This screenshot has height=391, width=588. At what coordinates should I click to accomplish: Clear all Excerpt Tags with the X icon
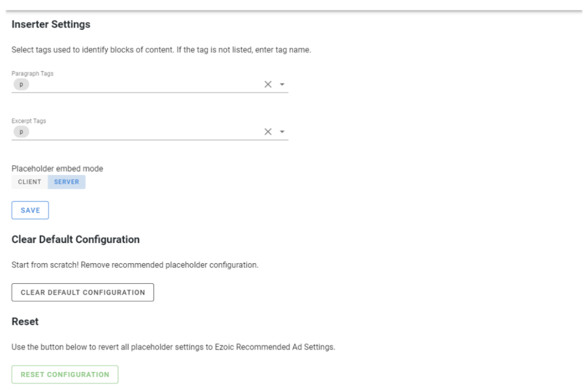[x=267, y=132]
